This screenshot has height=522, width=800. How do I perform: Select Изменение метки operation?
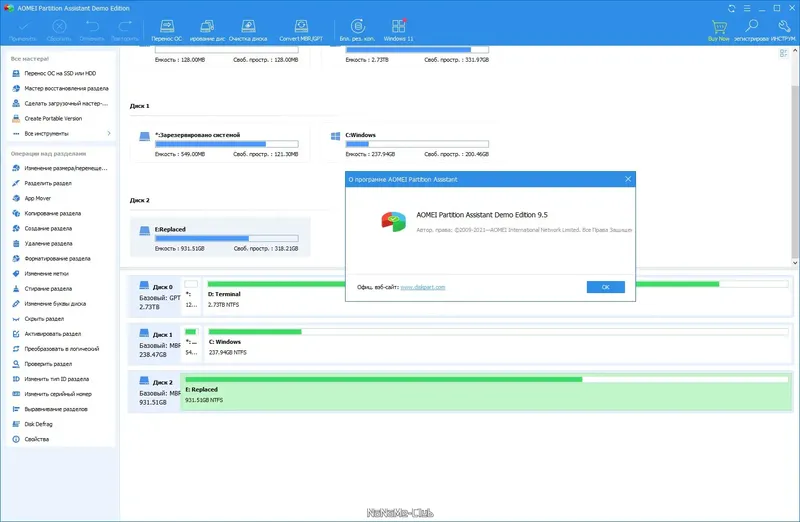40,274
